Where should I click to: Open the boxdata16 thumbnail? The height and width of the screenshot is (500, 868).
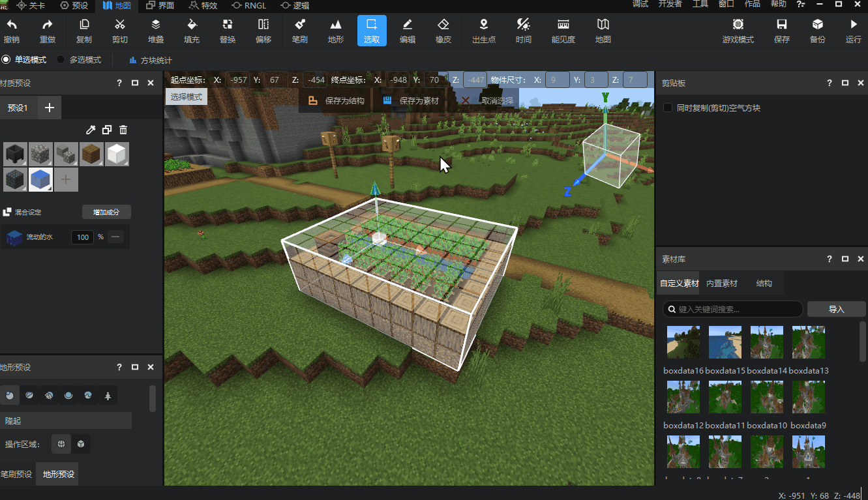683,342
